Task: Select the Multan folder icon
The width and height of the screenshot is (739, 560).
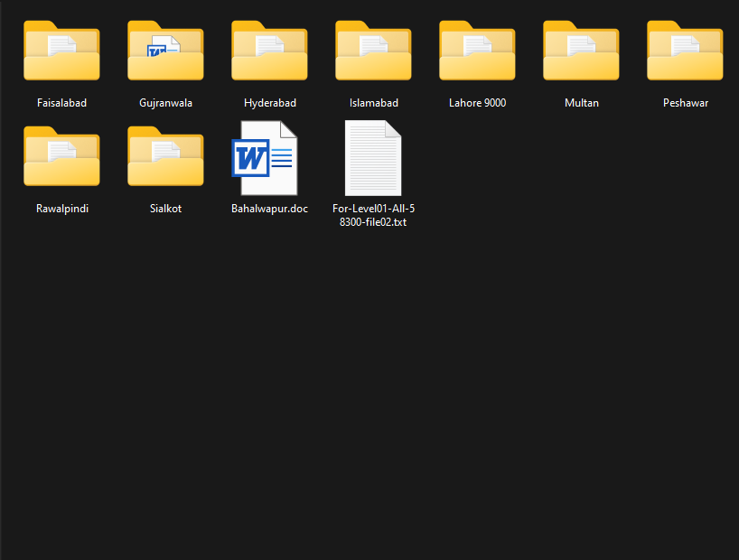Action: click(581, 51)
